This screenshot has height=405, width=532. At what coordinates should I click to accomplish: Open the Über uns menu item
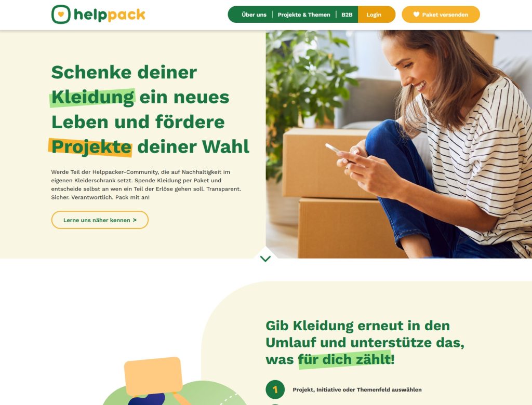(254, 15)
